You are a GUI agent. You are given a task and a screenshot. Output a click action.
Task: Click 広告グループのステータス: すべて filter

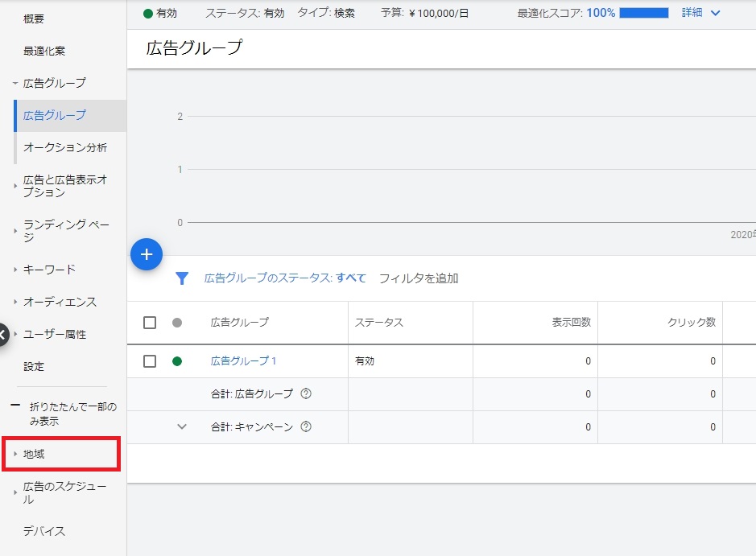pyautogui.click(x=285, y=278)
